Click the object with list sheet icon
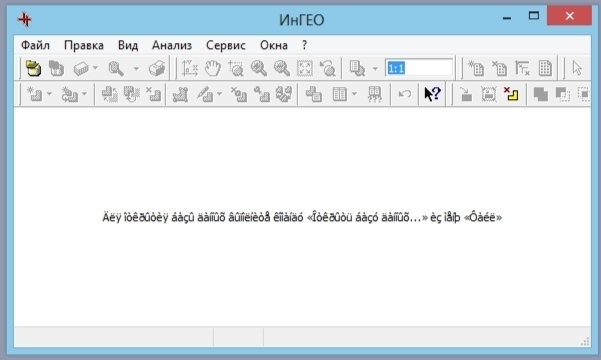 pos(314,94)
